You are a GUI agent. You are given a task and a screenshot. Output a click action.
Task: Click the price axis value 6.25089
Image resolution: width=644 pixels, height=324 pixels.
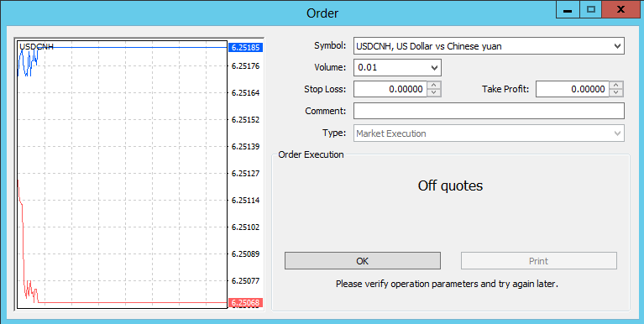tap(246, 253)
